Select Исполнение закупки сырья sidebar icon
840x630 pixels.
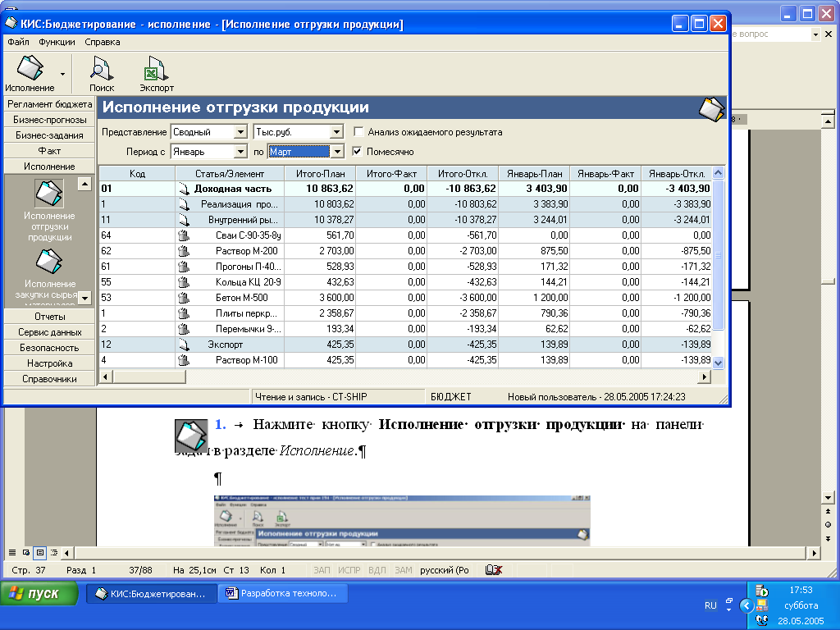click(48, 261)
